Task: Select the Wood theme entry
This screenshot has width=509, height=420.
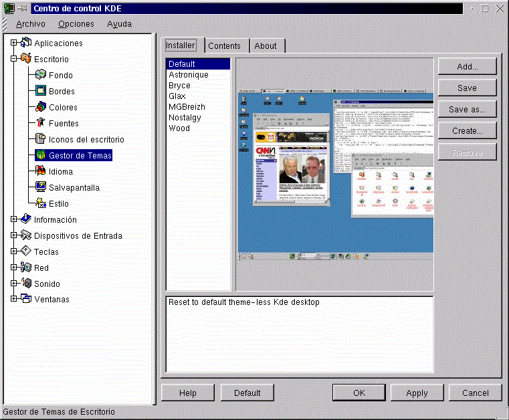Action: (179, 128)
